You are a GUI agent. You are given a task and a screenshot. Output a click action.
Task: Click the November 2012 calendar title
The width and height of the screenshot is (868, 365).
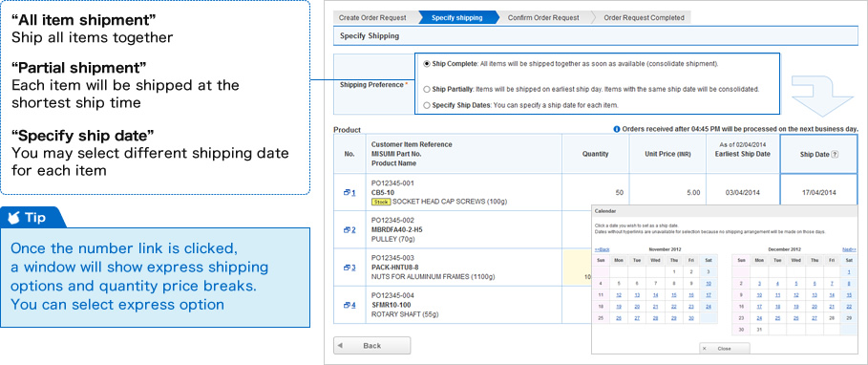[665, 249]
